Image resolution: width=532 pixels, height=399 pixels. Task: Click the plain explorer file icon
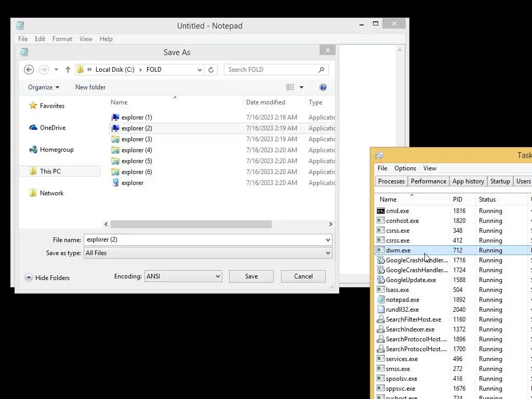115,182
